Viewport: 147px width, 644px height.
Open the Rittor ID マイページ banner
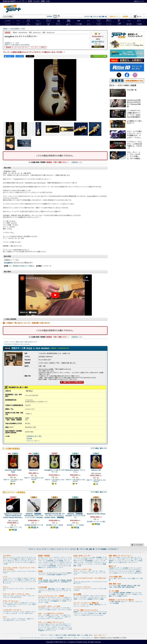click(127, 67)
